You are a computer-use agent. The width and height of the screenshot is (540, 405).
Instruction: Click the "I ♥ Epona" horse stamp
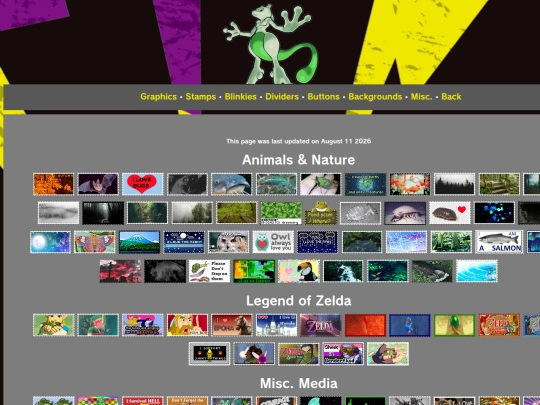pos(231,325)
